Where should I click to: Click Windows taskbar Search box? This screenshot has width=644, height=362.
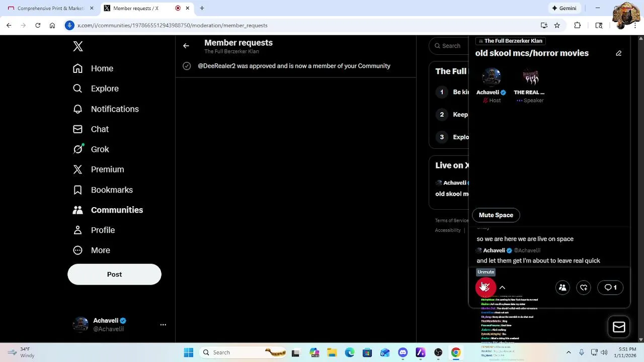click(x=245, y=352)
